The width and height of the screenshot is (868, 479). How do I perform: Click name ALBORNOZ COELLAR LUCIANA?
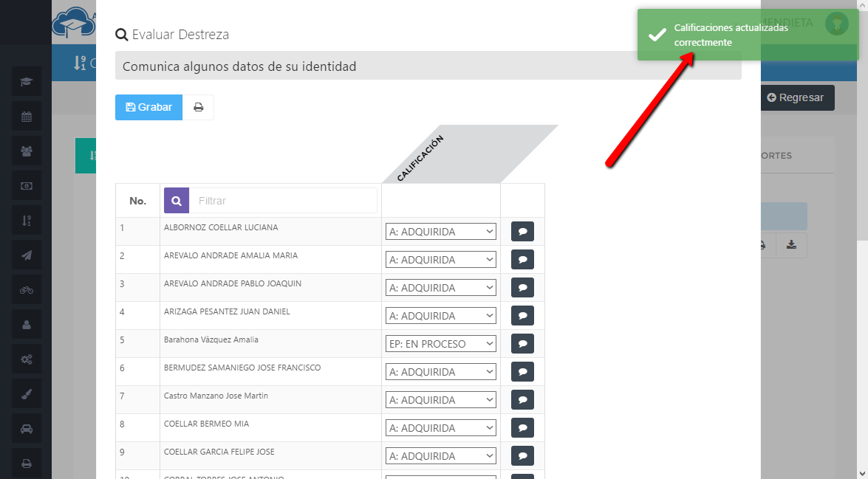point(221,227)
